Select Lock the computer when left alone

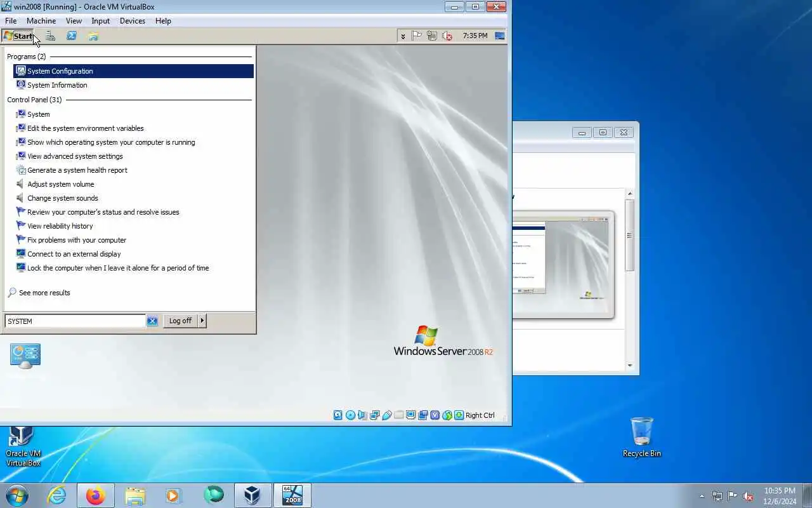(134, 268)
